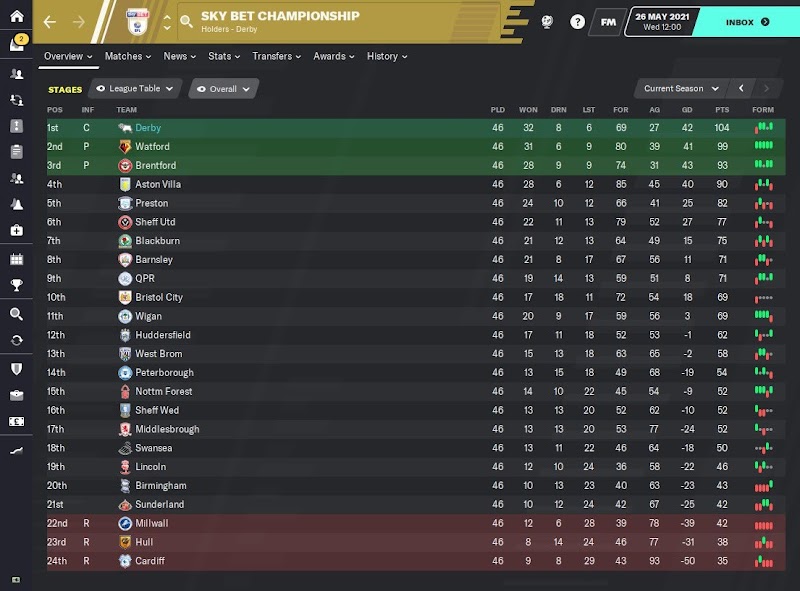This screenshot has height=591, width=800.
Task: Open the medical centre icon in sidebar
Action: [x=16, y=230]
